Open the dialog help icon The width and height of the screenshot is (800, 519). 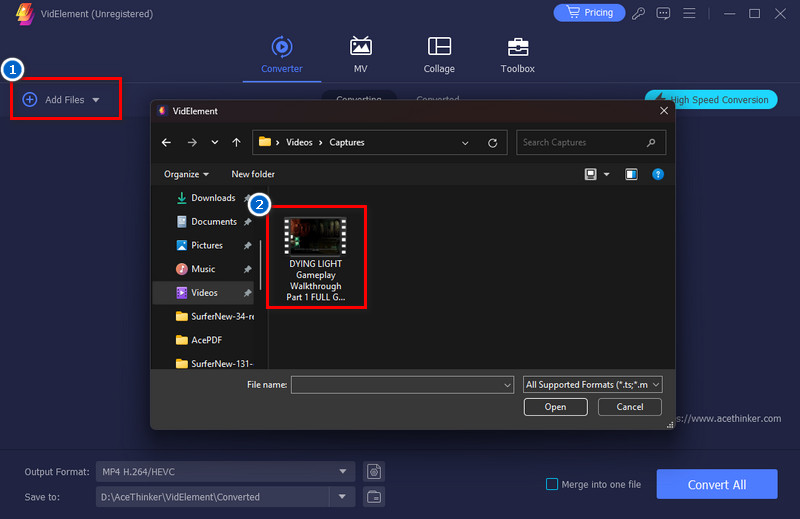(658, 175)
